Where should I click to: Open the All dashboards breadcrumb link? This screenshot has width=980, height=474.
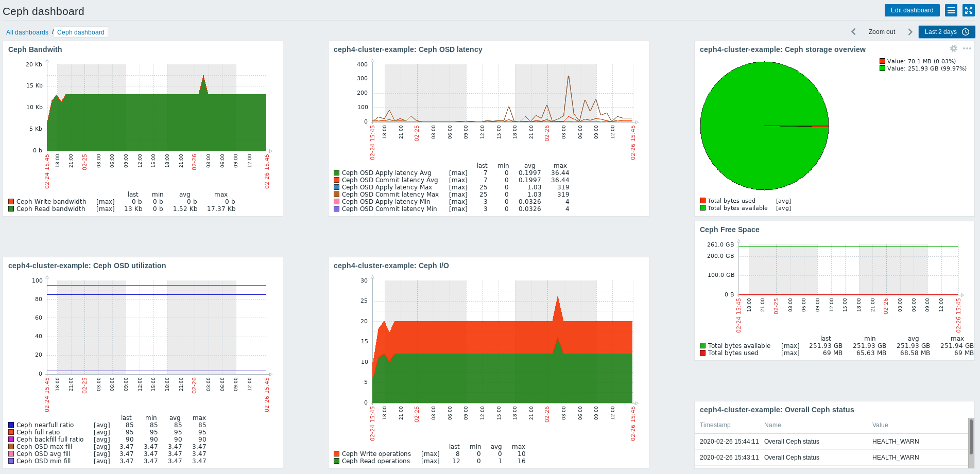click(x=27, y=32)
